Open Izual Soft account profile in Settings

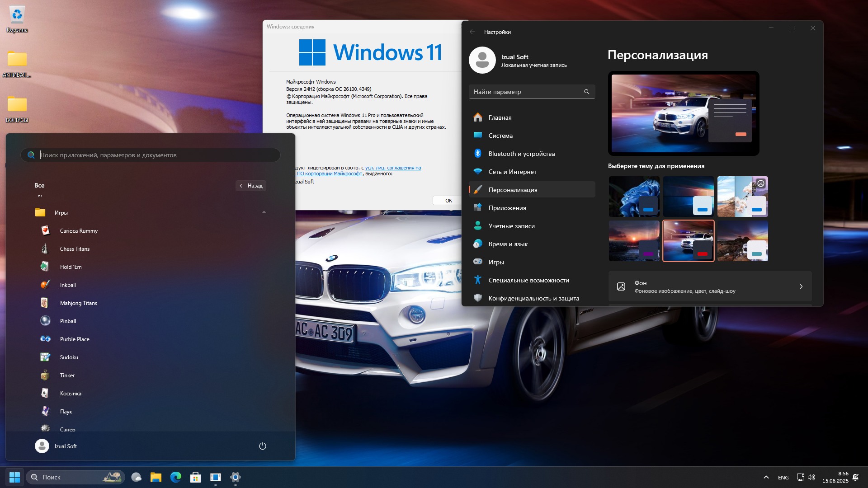pyautogui.click(x=518, y=60)
